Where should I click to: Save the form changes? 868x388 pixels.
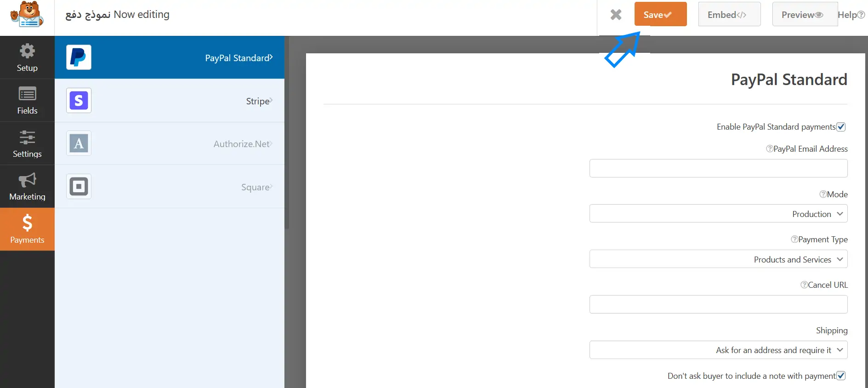tap(660, 14)
